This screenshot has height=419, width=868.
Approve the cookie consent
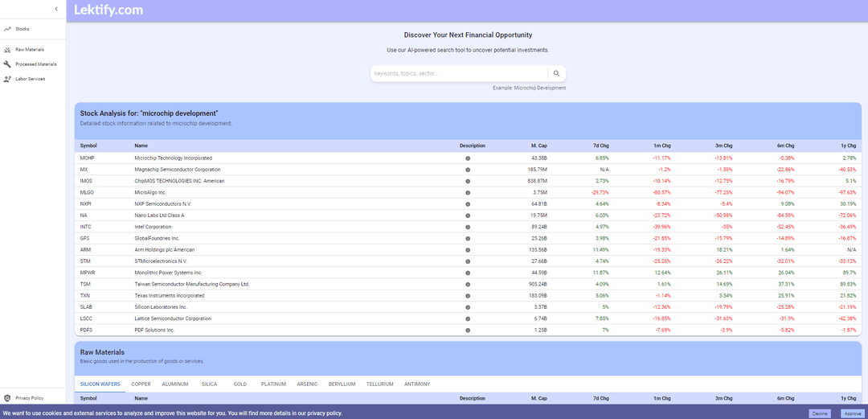pyautogui.click(x=851, y=413)
